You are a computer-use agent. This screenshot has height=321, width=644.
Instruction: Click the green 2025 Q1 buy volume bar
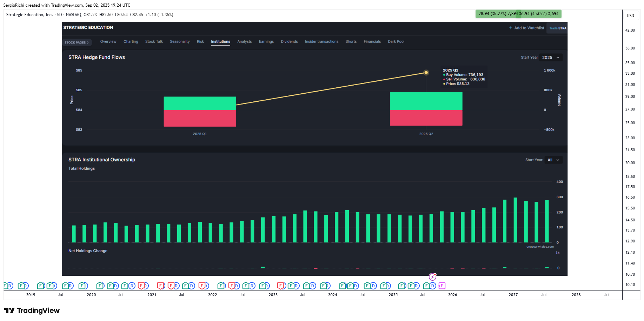pos(200,103)
